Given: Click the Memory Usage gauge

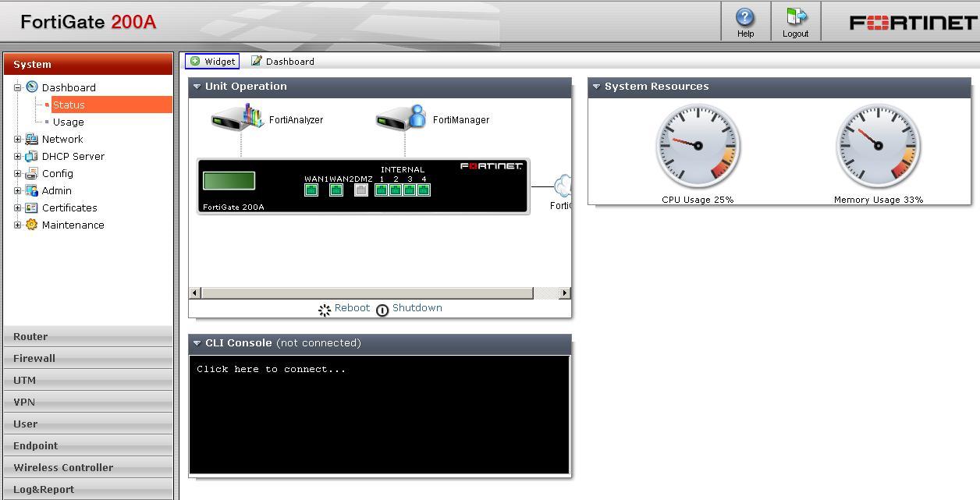Looking at the screenshot, I should pos(879,146).
